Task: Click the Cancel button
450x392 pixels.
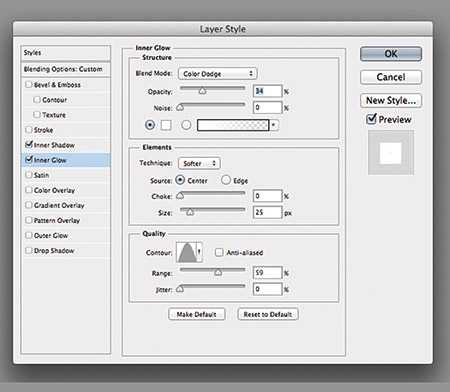Action: [391, 77]
